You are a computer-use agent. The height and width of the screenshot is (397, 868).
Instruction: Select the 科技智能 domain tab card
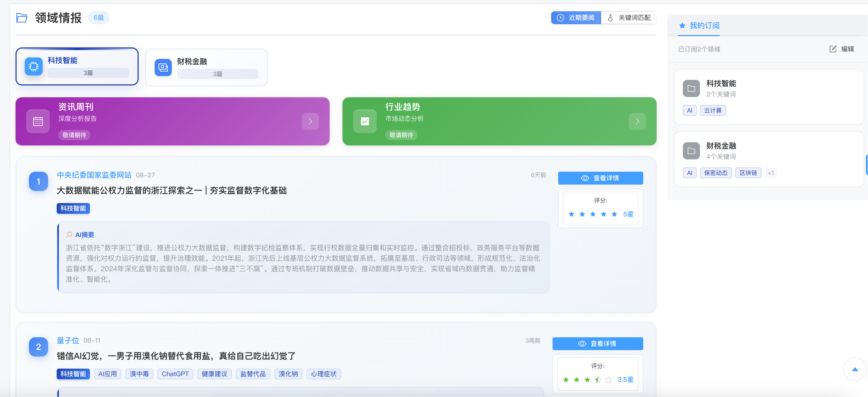(77, 66)
